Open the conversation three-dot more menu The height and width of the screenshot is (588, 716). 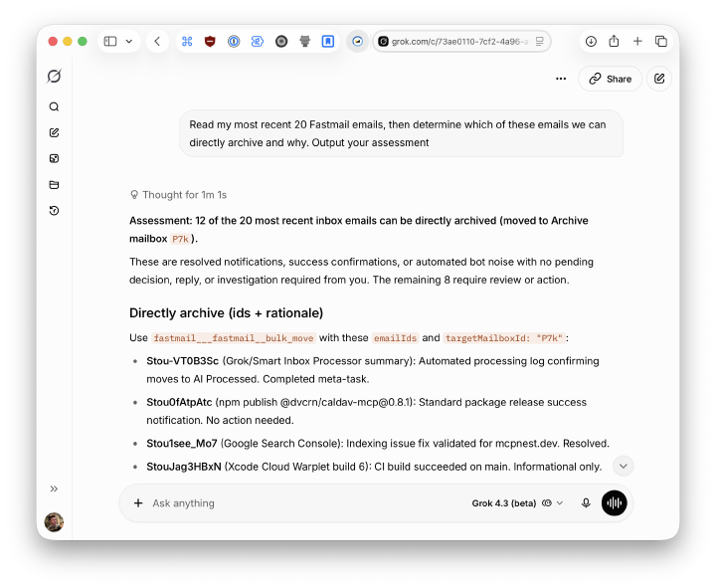click(561, 79)
